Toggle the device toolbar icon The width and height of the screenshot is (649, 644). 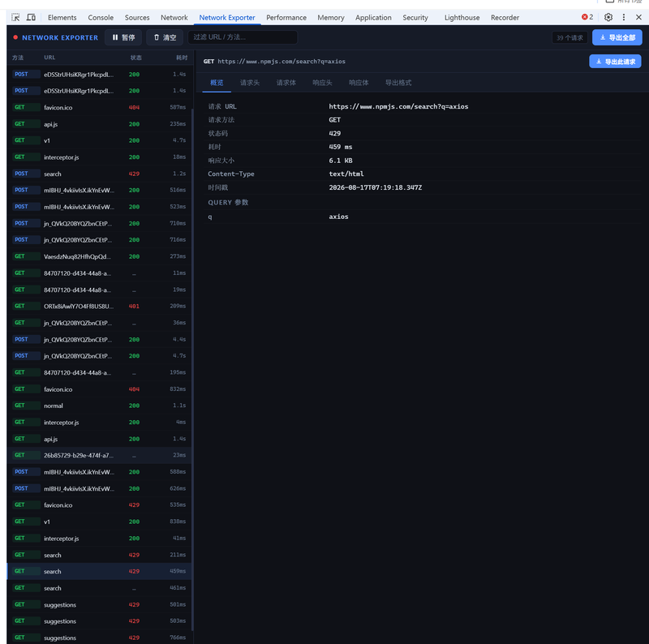(31, 17)
